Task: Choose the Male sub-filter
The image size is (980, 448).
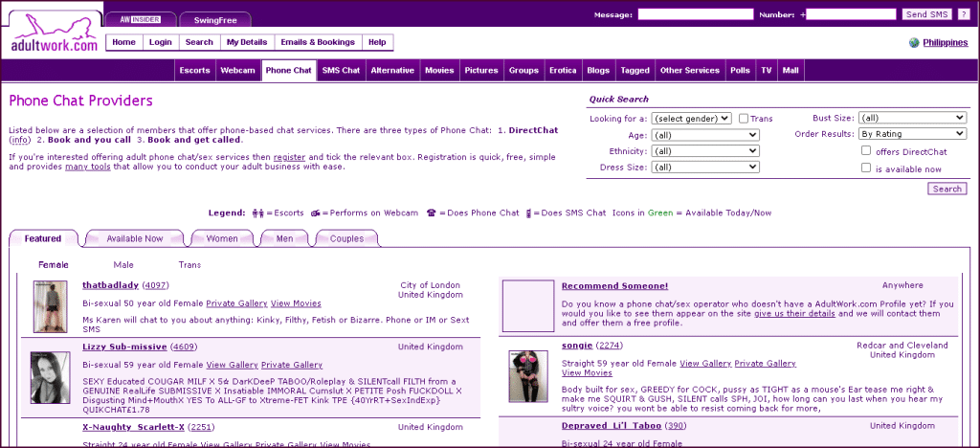Action: point(123,265)
